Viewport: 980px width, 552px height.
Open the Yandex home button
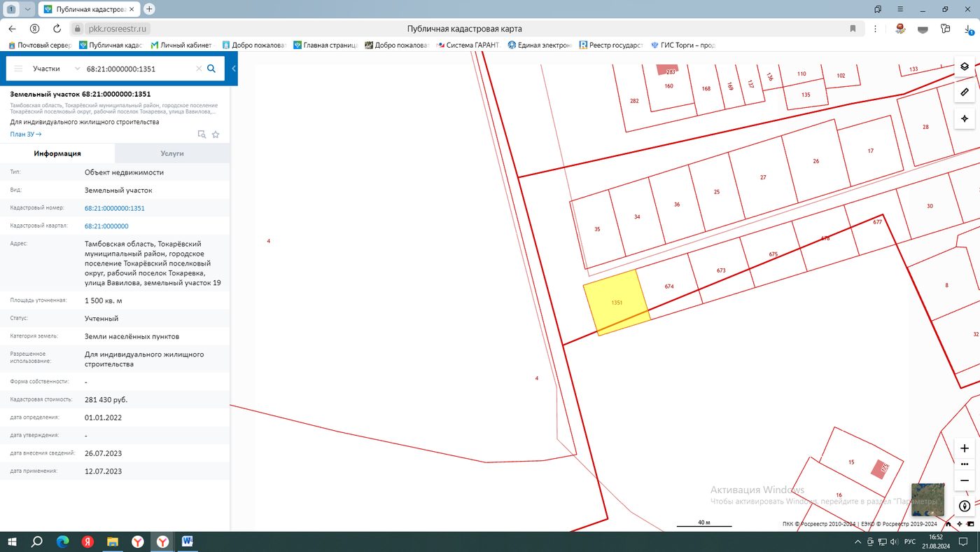34,29
